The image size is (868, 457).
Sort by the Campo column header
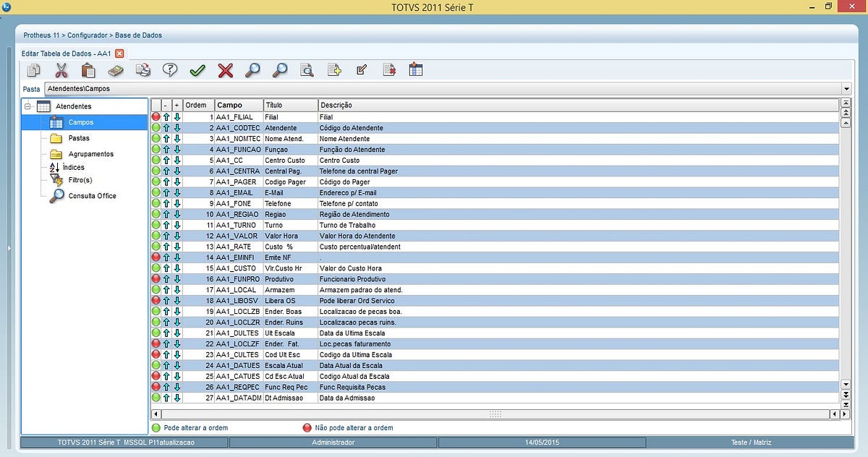(239, 105)
